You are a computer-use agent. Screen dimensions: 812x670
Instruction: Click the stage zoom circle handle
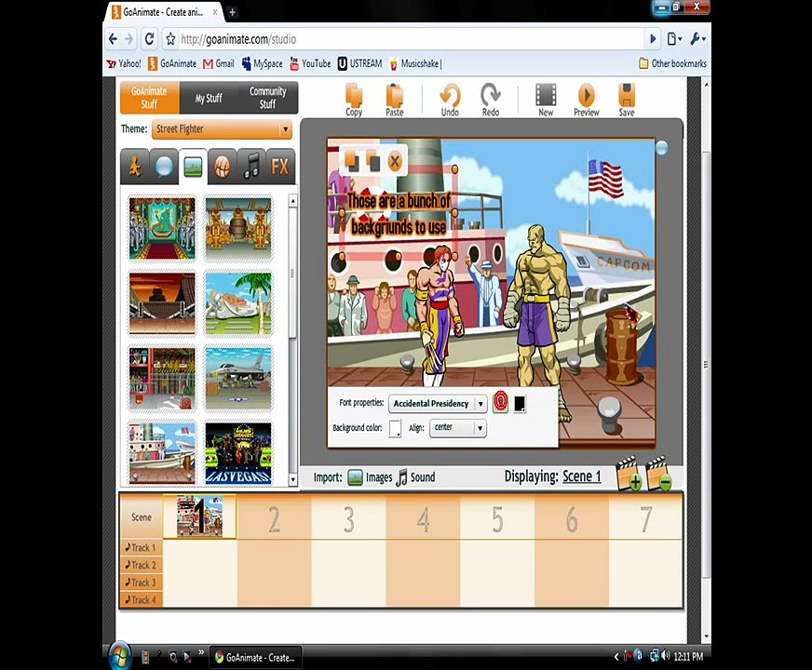point(662,149)
